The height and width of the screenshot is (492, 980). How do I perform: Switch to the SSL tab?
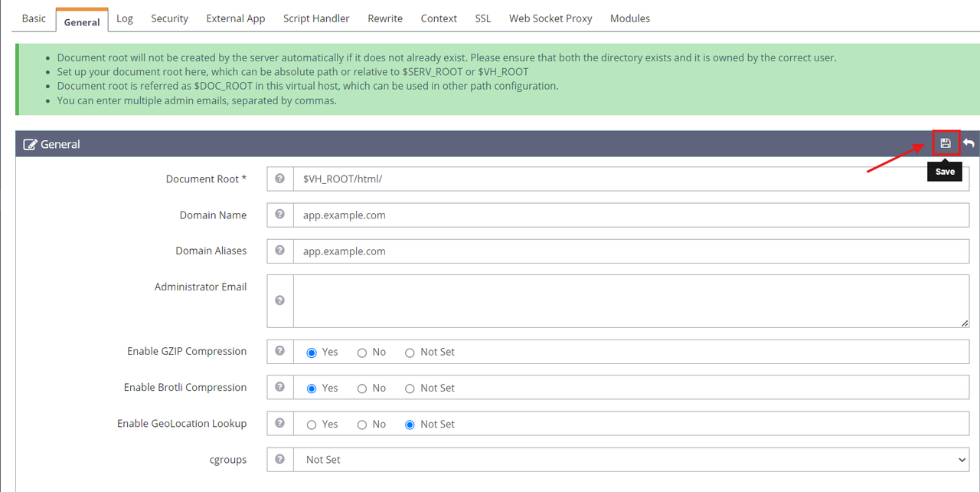(x=483, y=18)
